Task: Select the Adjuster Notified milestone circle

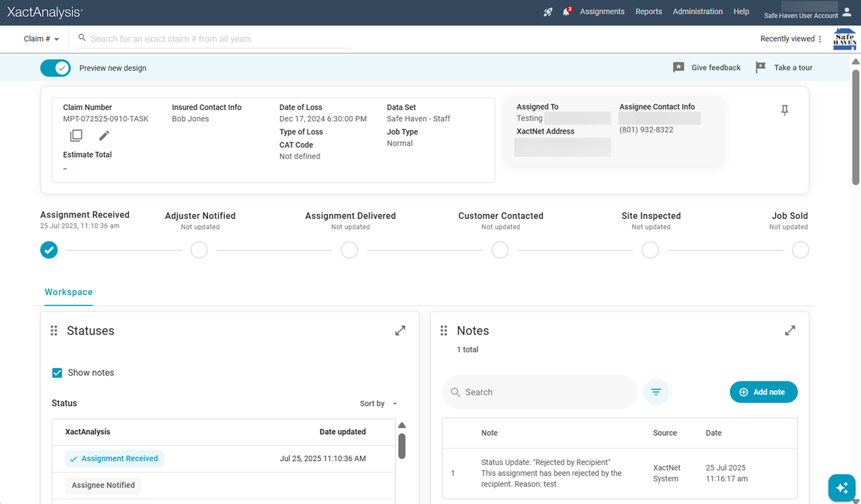Action: [x=199, y=250]
